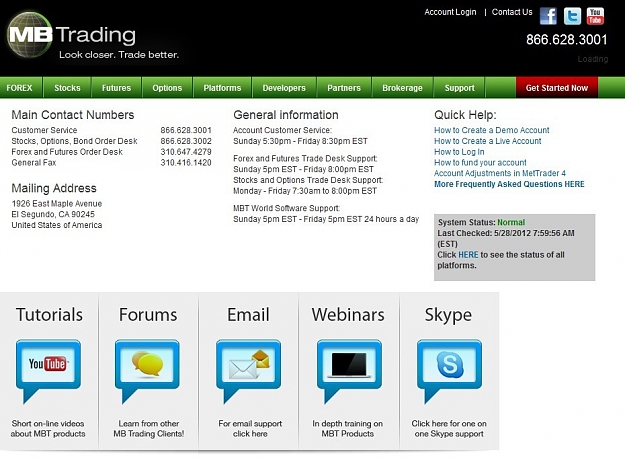Open the Webinars laptop icon

[x=349, y=371]
